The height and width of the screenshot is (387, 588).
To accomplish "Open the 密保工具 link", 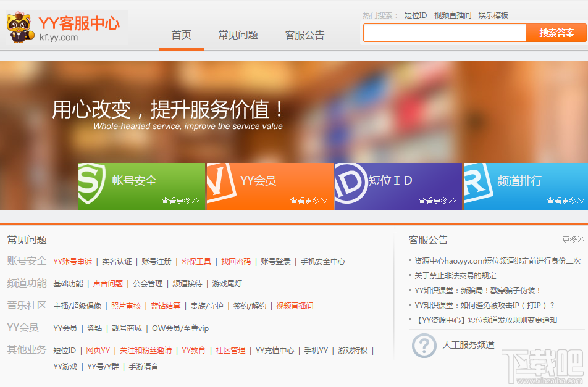I will point(196,262).
